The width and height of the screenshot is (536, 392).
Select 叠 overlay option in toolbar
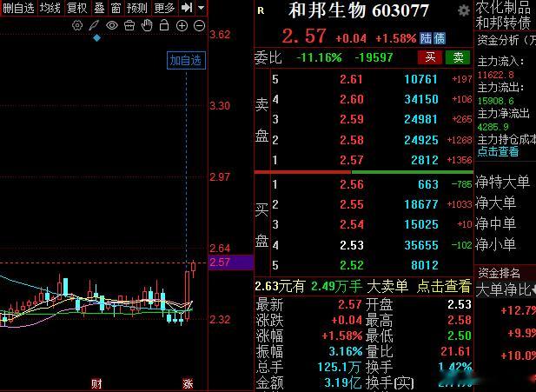coord(99,8)
